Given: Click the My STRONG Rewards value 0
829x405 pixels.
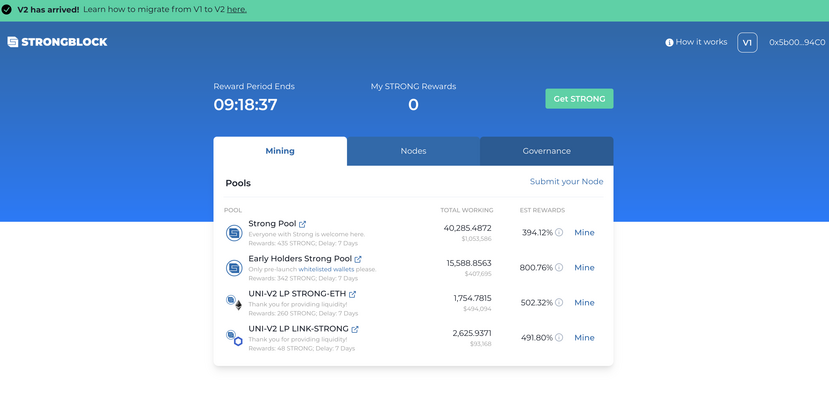Looking at the screenshot, I should coord(413,105).
